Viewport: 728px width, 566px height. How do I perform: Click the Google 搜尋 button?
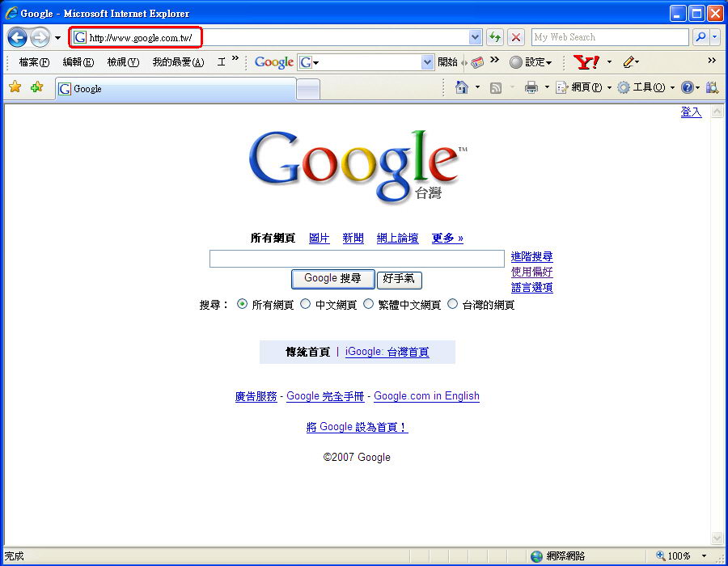(x=332, y=279)
